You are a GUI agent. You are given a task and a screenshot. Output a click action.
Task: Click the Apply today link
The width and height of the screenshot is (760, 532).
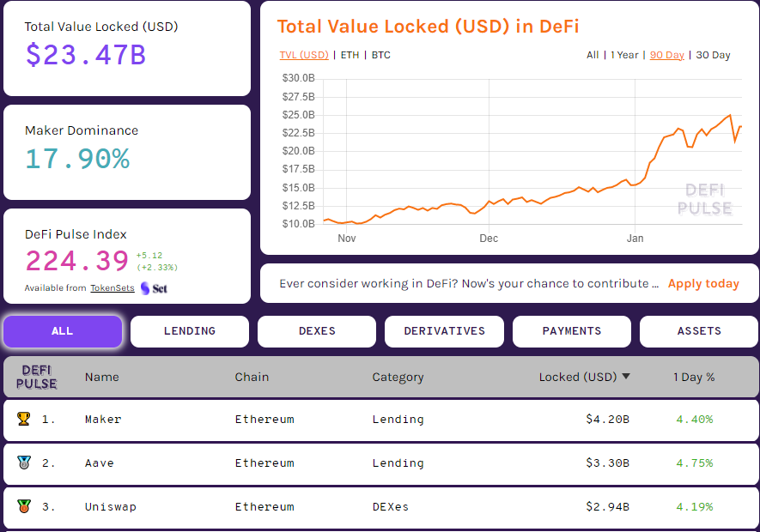click(703, 283)
